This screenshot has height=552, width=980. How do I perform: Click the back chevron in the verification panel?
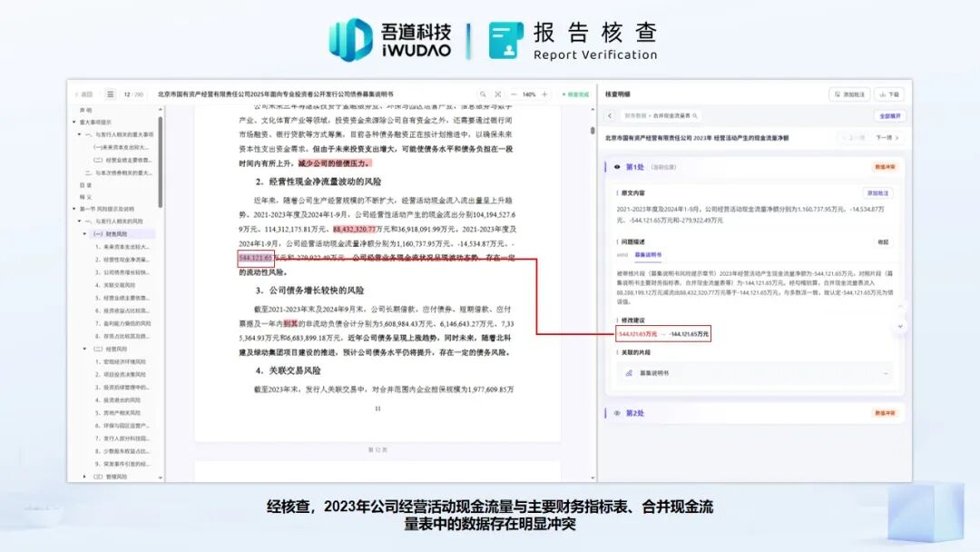(x=610, y=115)
